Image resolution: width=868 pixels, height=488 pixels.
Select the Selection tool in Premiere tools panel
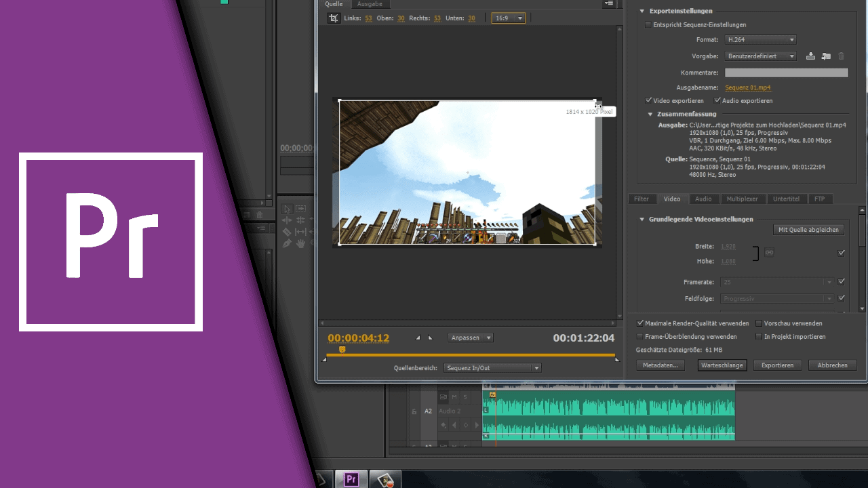pyautogui.click(x=287, y=209)
